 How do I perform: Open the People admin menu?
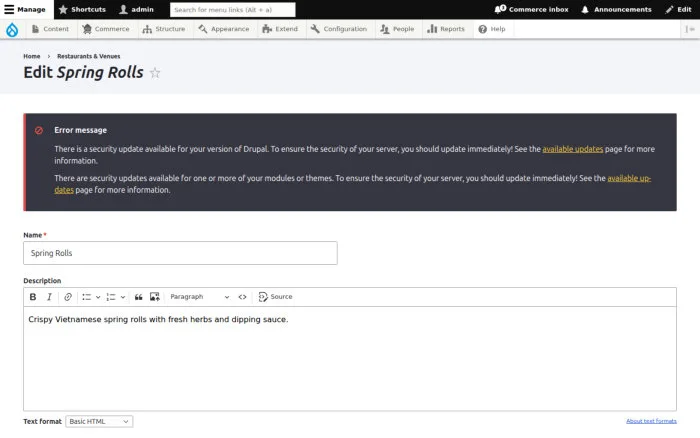coord(397,29)
